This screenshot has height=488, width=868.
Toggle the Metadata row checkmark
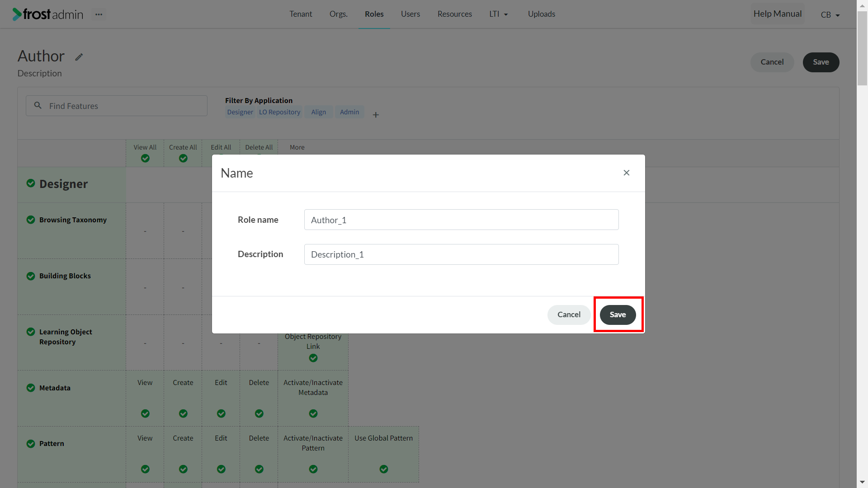coord(31,388)
